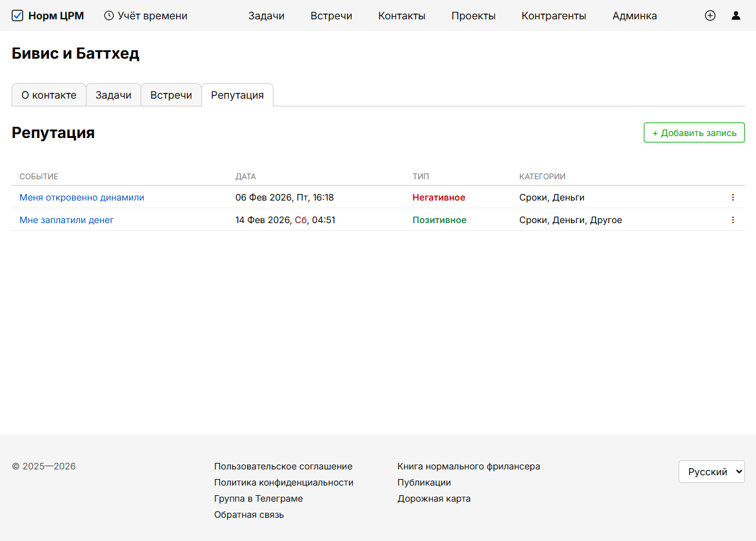Open the Учёт времени clock icon

109,15
